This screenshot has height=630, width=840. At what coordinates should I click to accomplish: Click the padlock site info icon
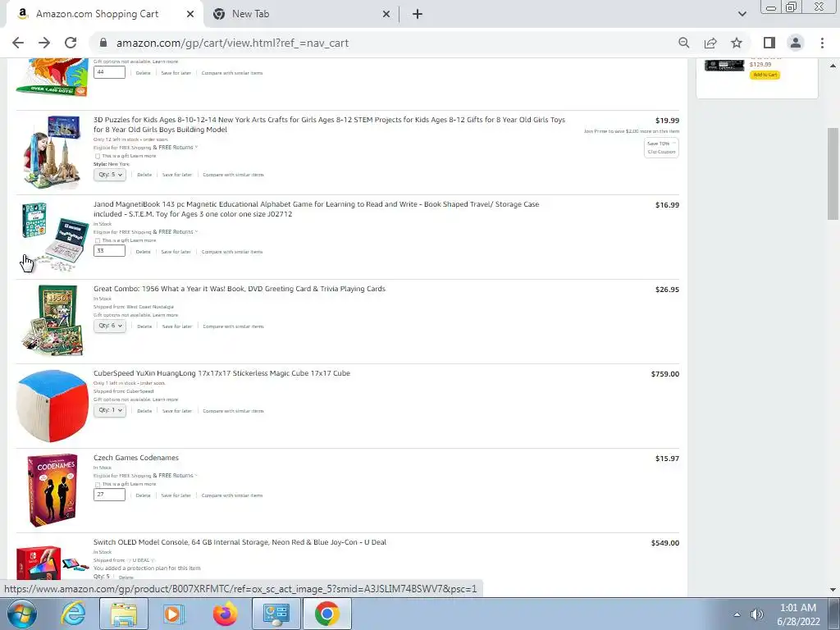[x=103, y=43]
